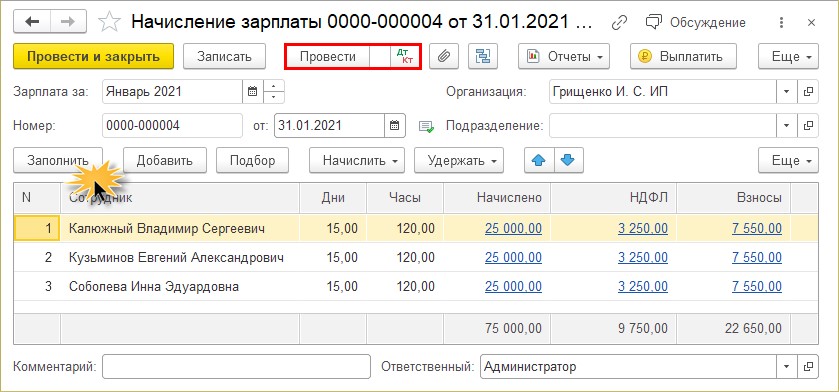Click the Выплатить button
The width and height of the screenshot is (839, 392).
[683, 56]
